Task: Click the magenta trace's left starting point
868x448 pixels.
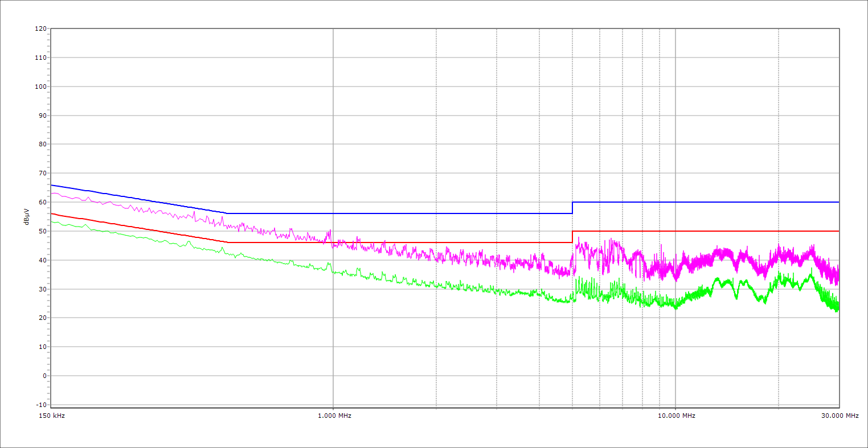Action: click(x=52, y=194)
